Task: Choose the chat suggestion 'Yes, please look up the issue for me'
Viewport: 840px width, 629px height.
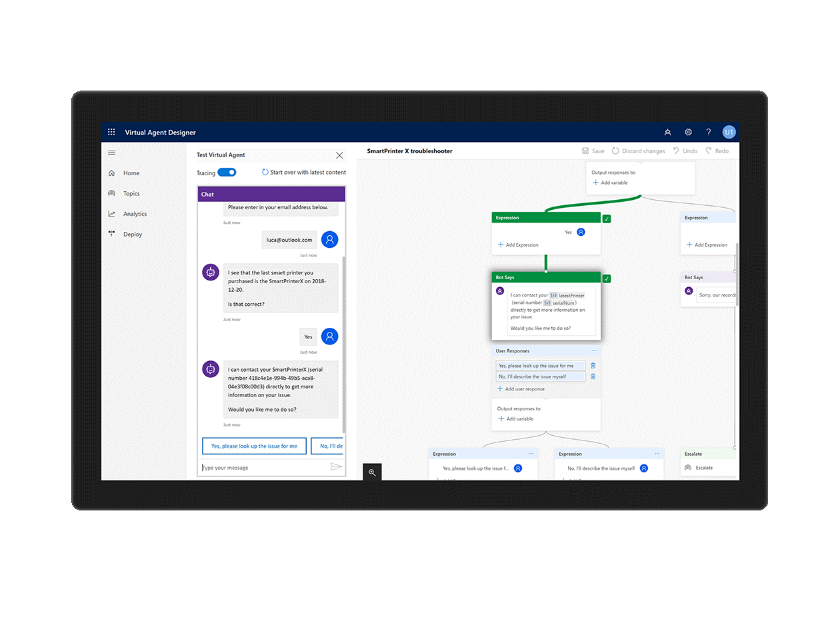Action: (x=254, y=446)
